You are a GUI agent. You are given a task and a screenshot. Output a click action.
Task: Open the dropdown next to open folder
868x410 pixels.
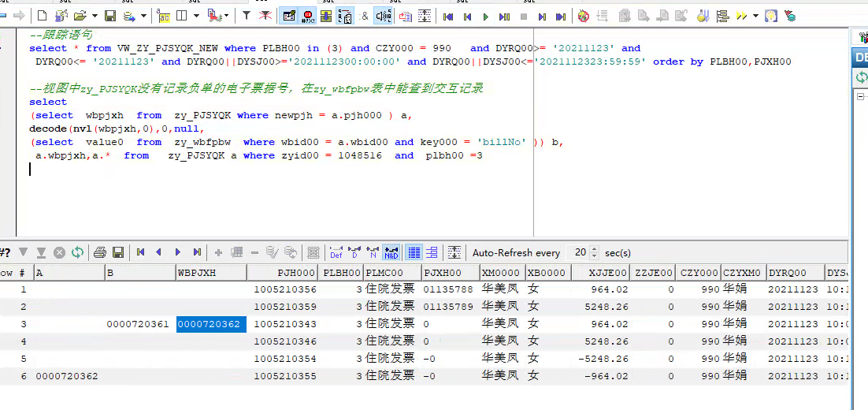[x=94, y=16]
